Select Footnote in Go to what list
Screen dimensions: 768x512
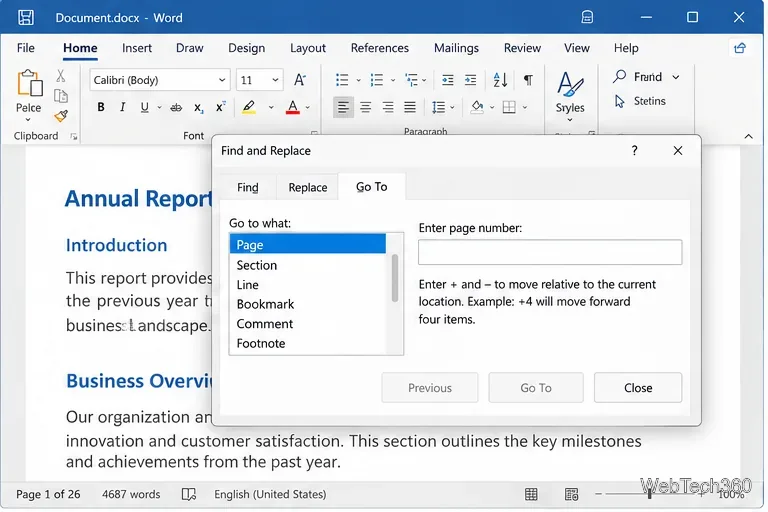tap(308, 343)
